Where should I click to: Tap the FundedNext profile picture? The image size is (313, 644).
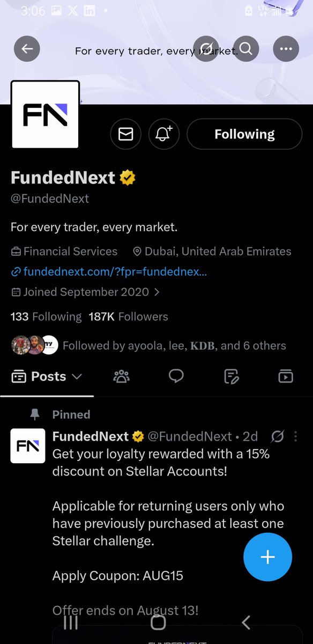(46, 114)
